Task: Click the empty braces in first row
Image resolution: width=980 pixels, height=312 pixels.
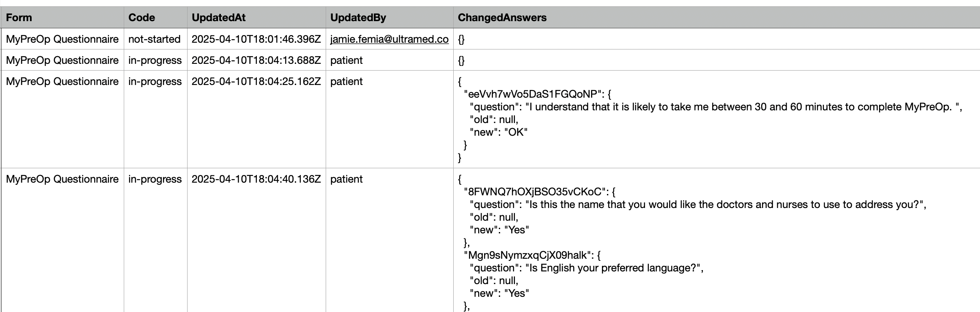Action: coord(461,39)
